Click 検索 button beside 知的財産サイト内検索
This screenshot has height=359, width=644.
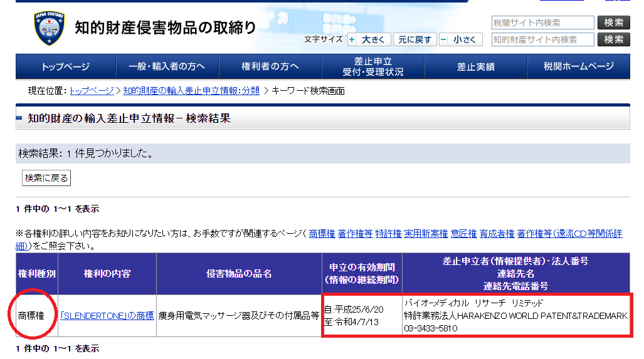point(614,40)
